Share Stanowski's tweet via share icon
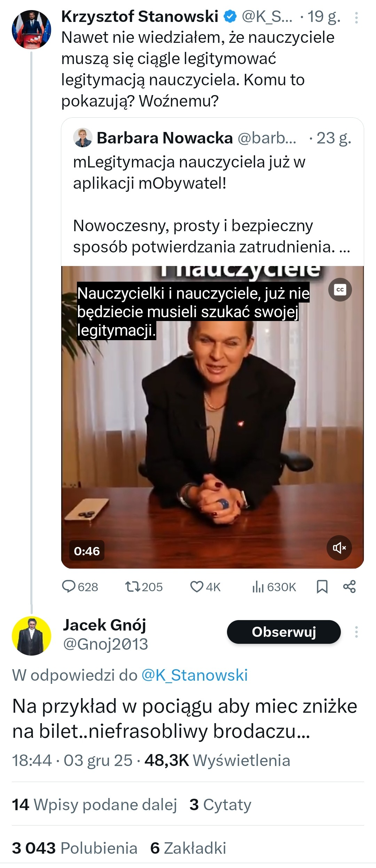The image size is (376, 868). (349, 587)
